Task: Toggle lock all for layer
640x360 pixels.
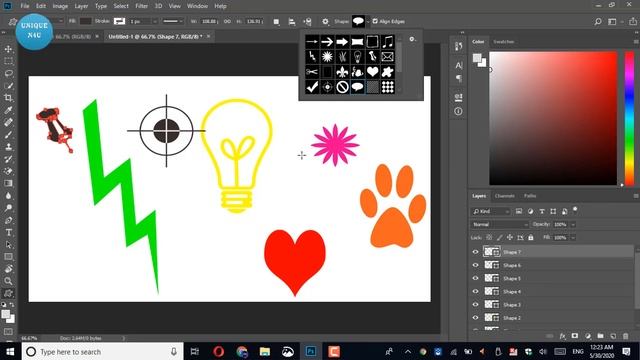Action: (x=531, y=237)
